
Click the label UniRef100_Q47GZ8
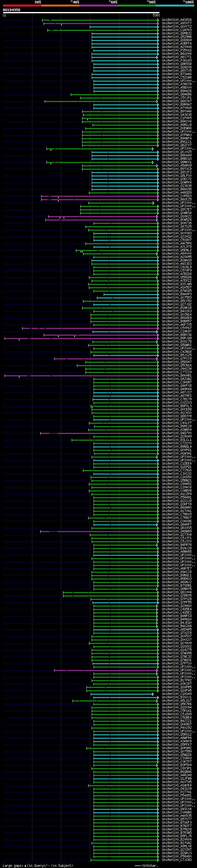[x=176, y=226]
